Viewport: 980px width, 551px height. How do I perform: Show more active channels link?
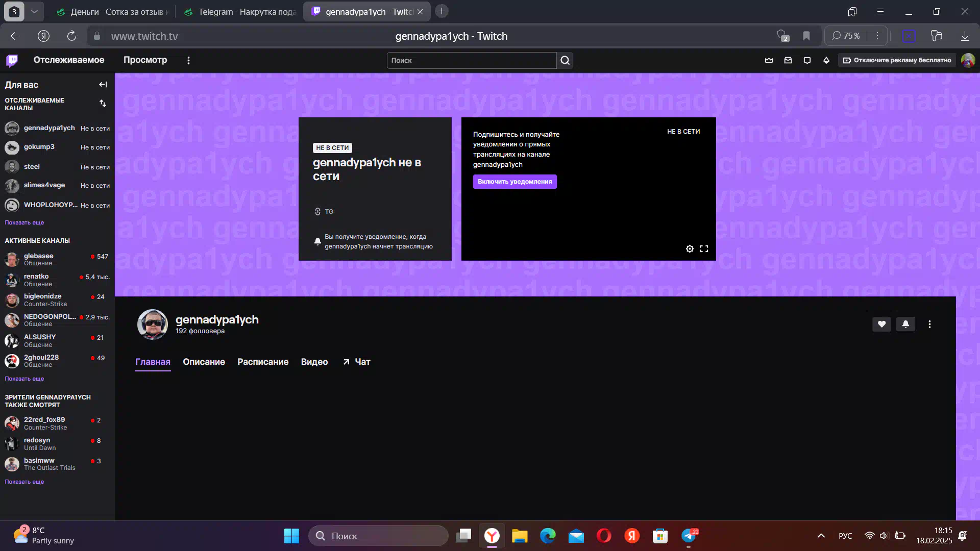(x=24, y=379)
